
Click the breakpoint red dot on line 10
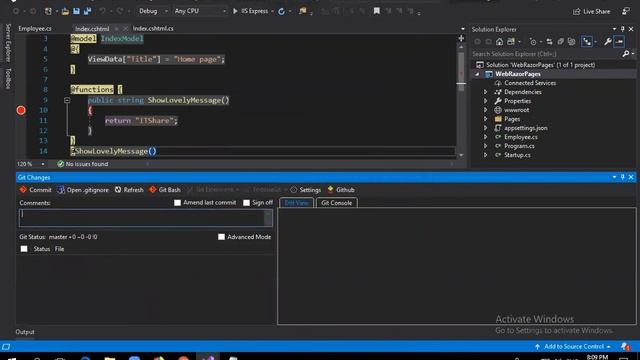pos(21,110)
